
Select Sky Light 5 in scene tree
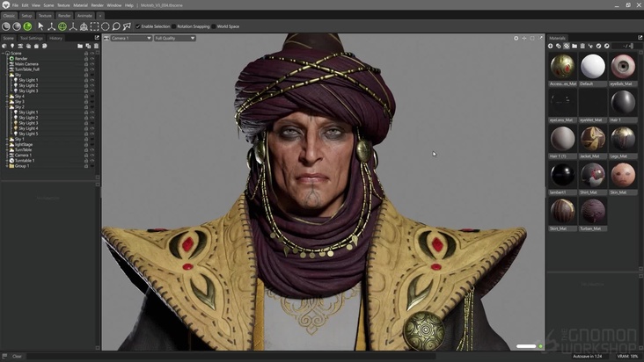[x=28, y=134]
